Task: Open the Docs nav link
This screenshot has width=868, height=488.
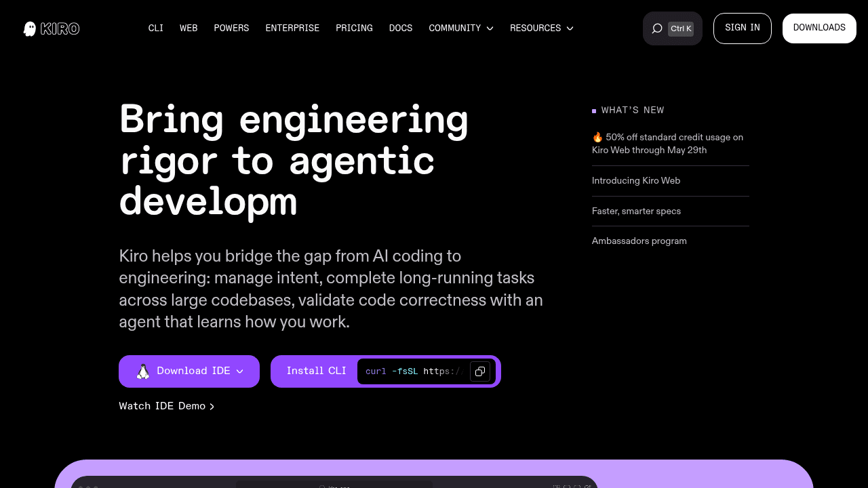Action: coord(401,28)
